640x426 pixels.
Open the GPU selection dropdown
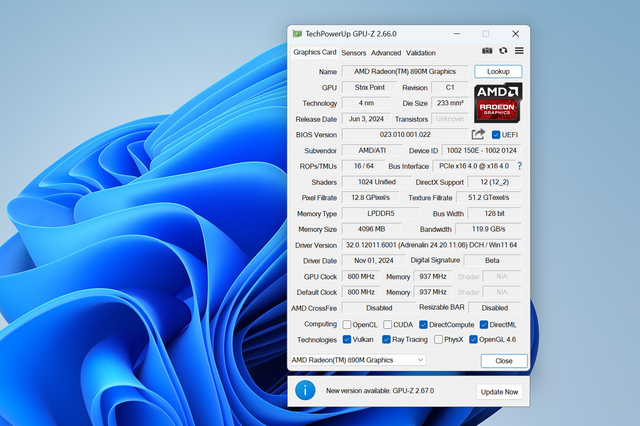[358, 360]
